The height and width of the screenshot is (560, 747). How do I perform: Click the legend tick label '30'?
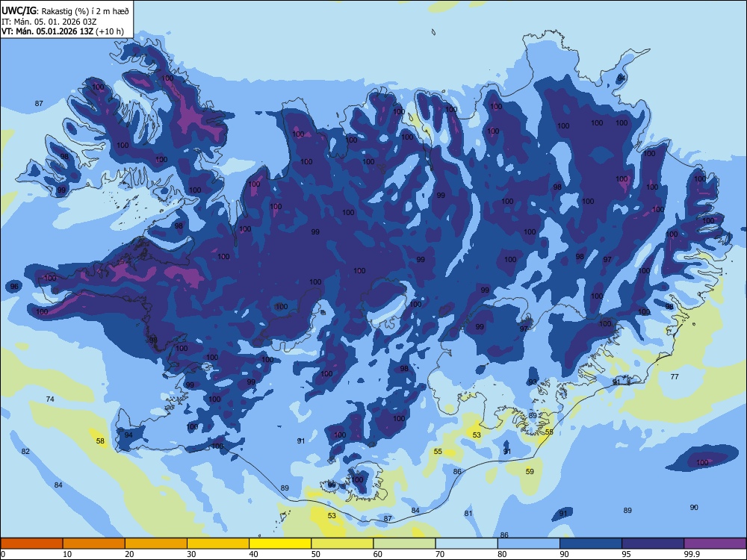click(x=191, y=554)
